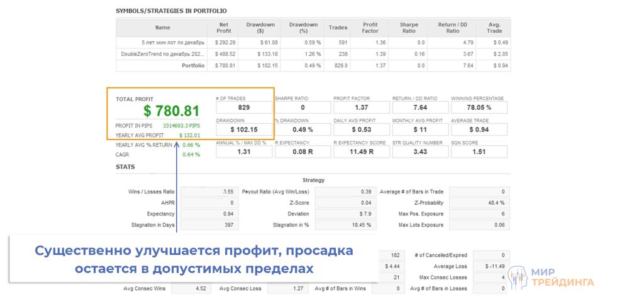
Task: Click the Stagnation in Days 397 field
Action: (208, 225)
